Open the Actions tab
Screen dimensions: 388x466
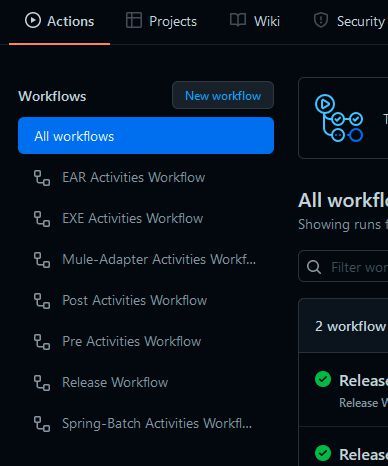coord(59,21)
